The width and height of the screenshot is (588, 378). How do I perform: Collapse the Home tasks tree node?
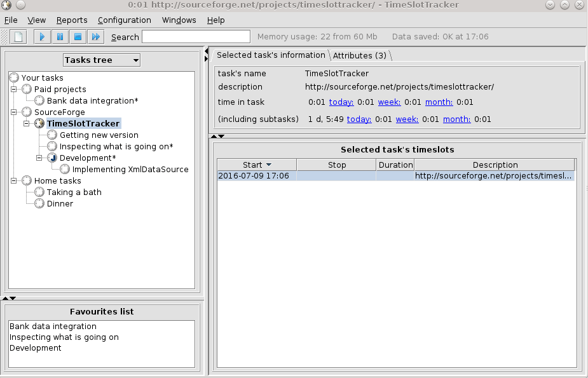coord(14,180)
